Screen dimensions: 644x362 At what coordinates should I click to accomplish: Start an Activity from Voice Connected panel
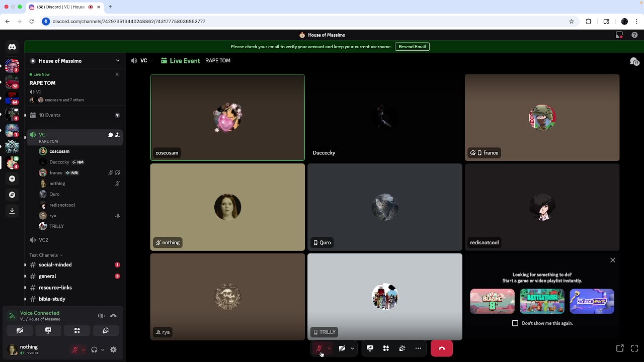tap(77, 330)
